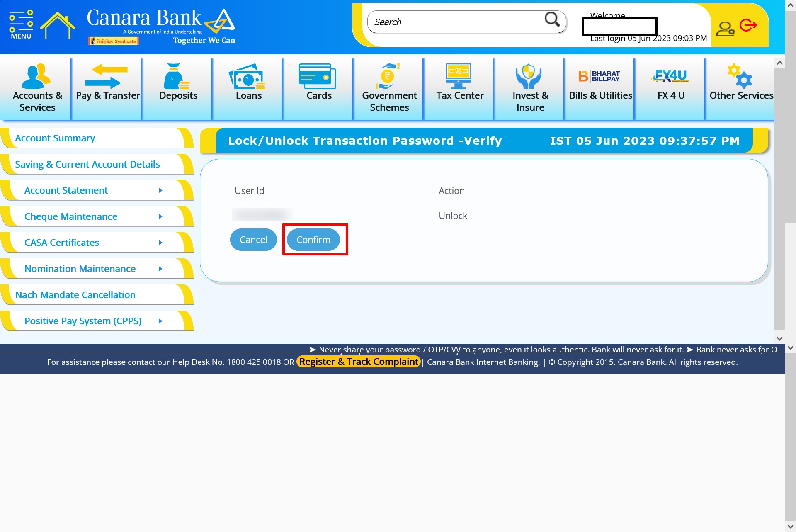Click the Action column header

451,191
